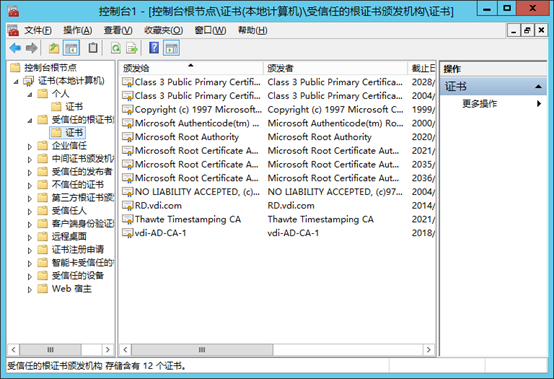
Task: Expand the 不信任的证书 tree node
Action: coord(30,185)
